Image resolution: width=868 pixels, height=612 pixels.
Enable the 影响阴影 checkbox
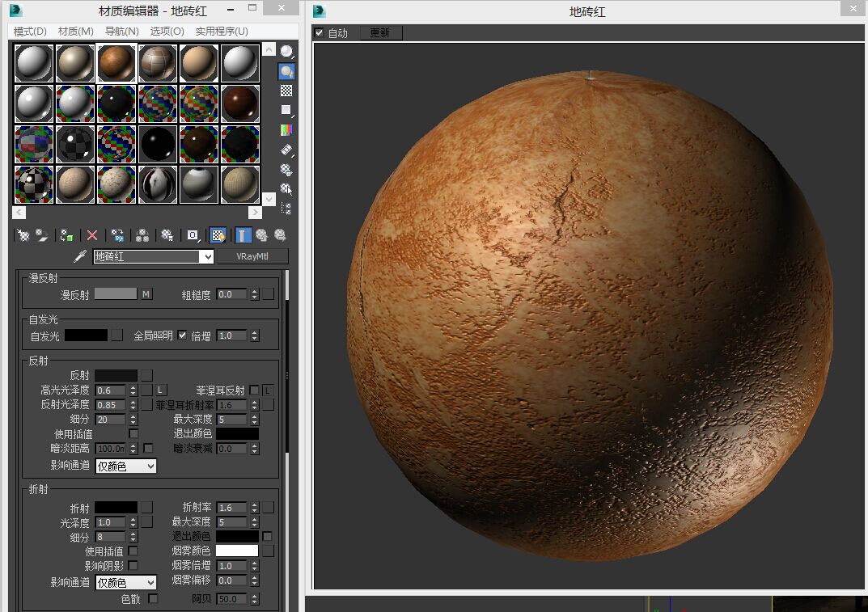tap(133, 566)
